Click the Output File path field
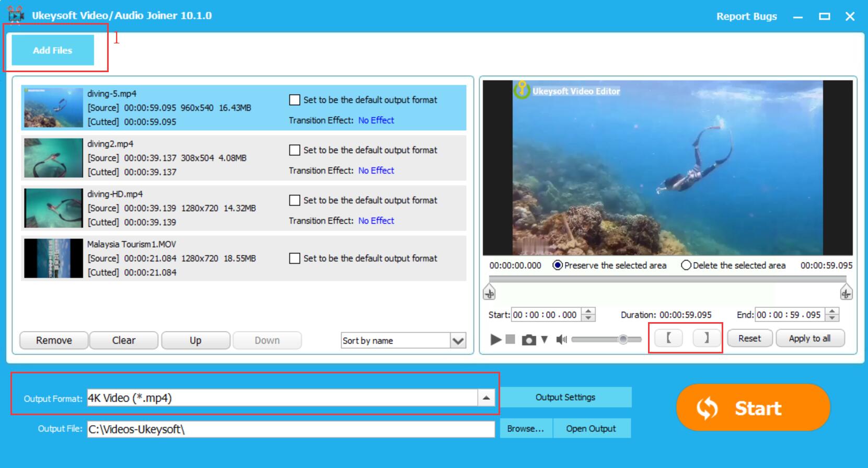This screenshot has width=868, height=468. 291,429
